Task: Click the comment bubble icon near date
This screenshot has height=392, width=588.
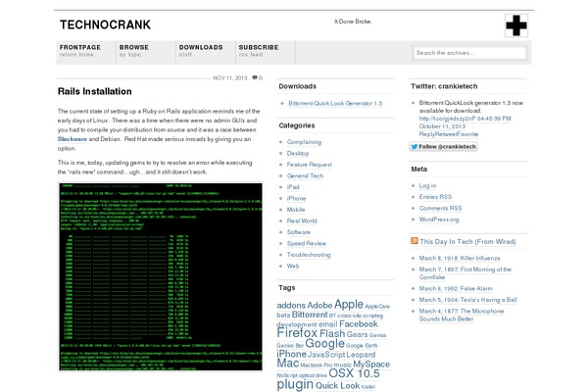Action: [x=255, y=77]
